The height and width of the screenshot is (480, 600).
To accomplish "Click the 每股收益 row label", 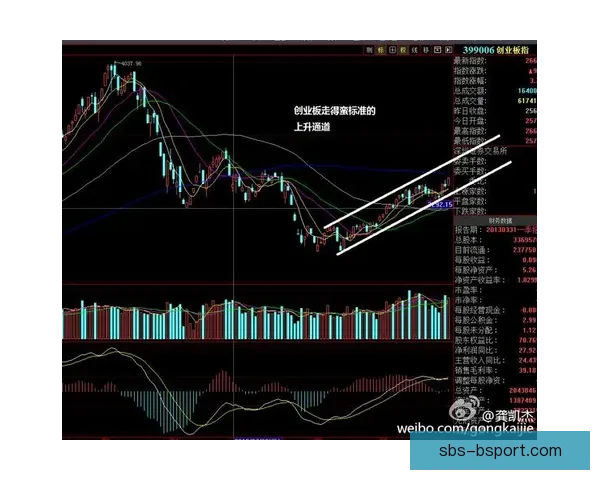I will (x=471, y=260).
